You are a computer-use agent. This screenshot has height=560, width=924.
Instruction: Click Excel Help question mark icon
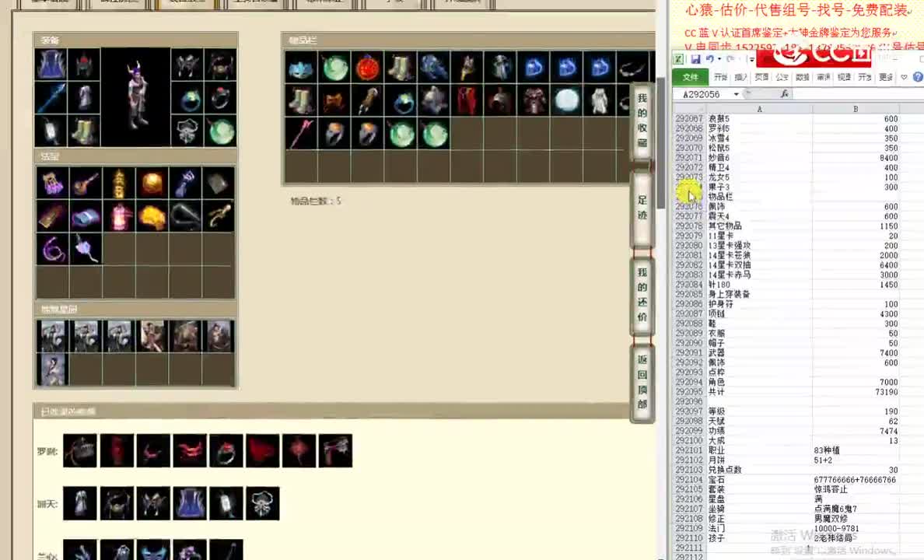coord(918,77)
